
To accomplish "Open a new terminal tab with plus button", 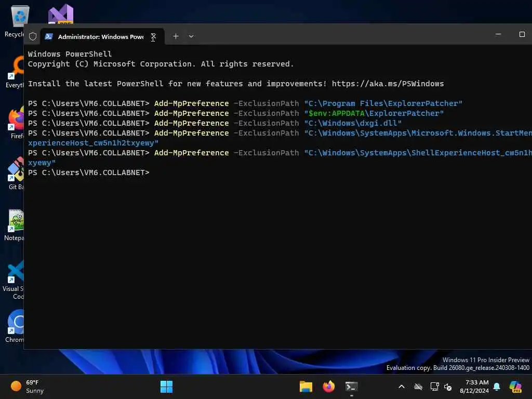I will pos(176,36).
